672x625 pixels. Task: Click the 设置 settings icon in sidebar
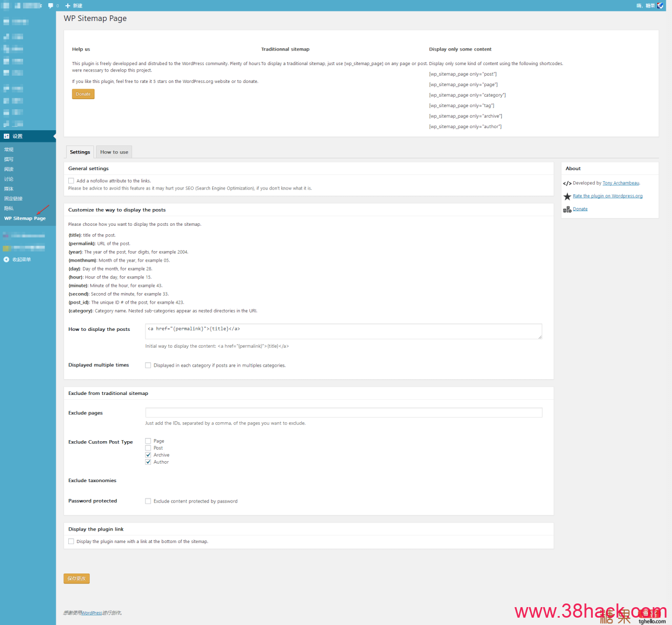tap(6, 136)
